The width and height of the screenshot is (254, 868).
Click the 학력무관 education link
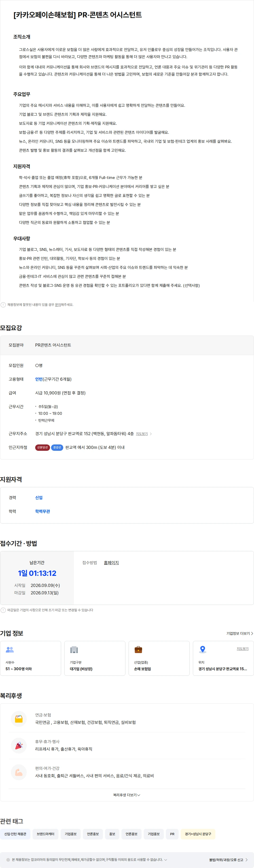coord(43,511)
